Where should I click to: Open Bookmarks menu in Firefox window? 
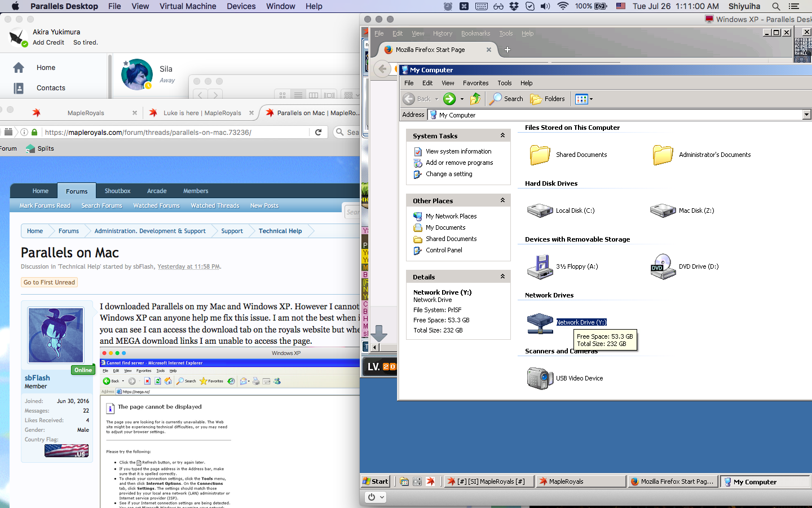(x=475, y=33)
